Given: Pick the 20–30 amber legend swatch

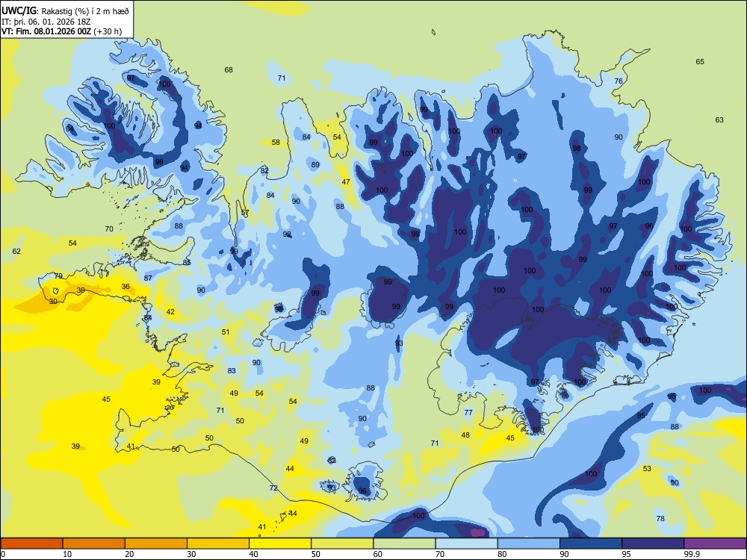Looking at the screenshot, I should pos(156,544).
